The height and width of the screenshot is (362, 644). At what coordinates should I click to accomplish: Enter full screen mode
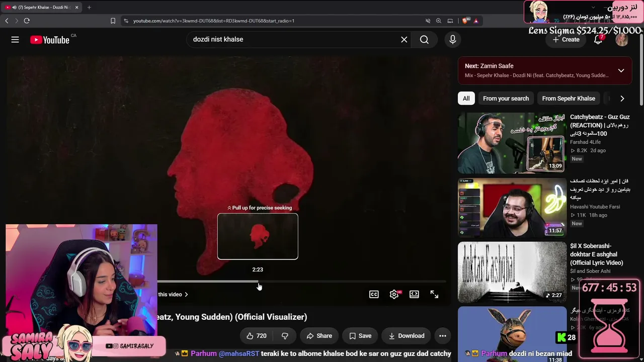[434, 295]
